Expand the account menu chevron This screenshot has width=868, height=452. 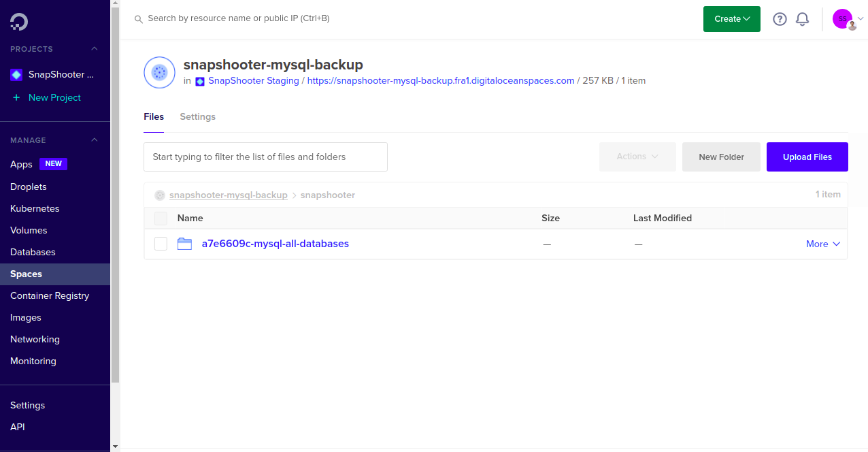pos(861,19)
